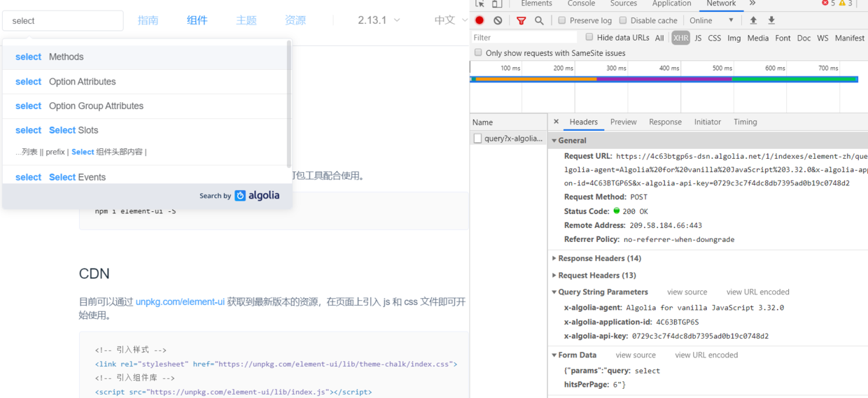Filter requests by Img

click(734, 38)
